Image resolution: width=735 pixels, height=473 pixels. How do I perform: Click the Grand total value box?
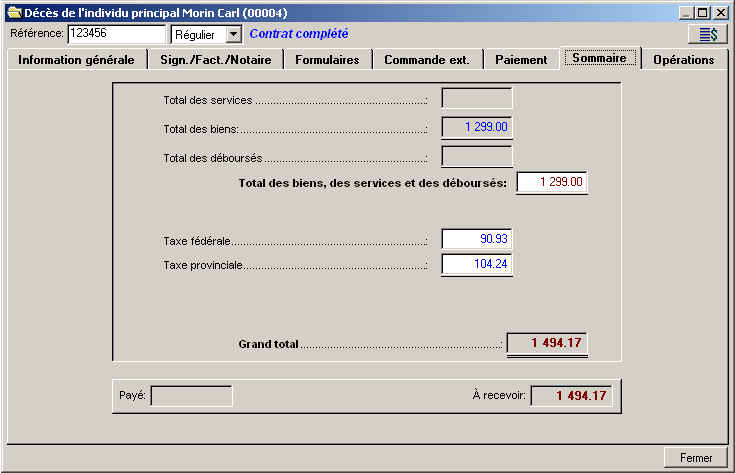coord(547,343)
